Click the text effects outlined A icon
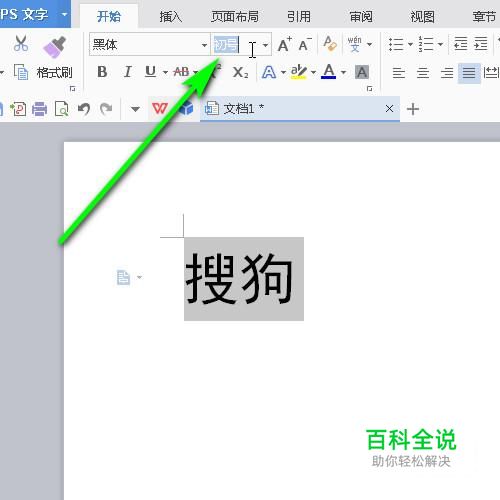The width and height of the screenshot is (500, 500). tap(269, 72)
